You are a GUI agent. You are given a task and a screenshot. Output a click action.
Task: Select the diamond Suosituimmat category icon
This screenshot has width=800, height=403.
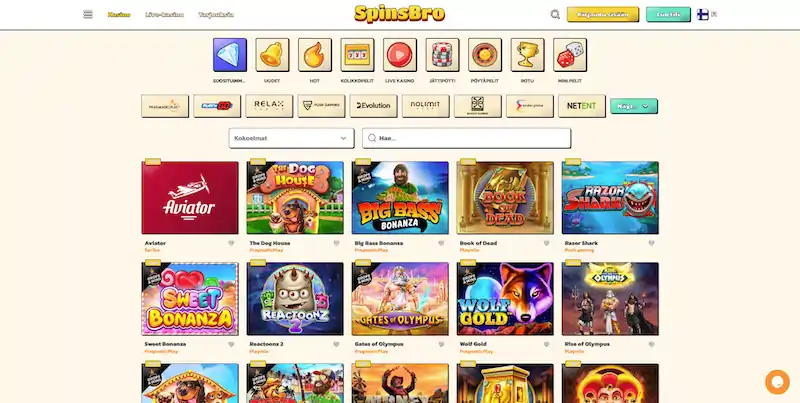tap(230, 55)
